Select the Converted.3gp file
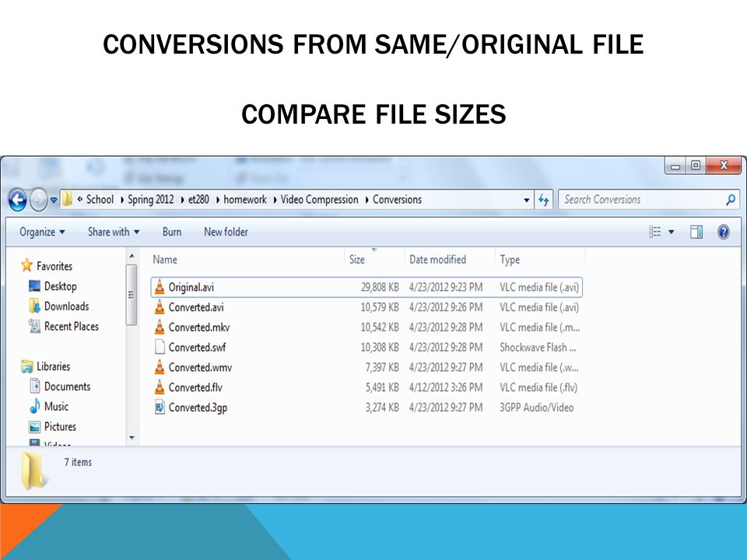The width and height of the screenshot is (747, 560). coord(366,407)
